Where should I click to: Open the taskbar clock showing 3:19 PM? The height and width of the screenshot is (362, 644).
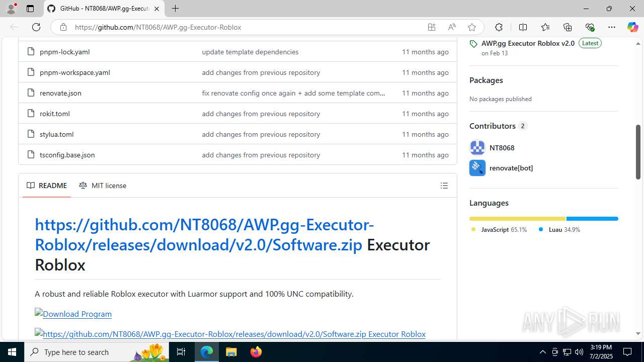(x=600, y=352)
